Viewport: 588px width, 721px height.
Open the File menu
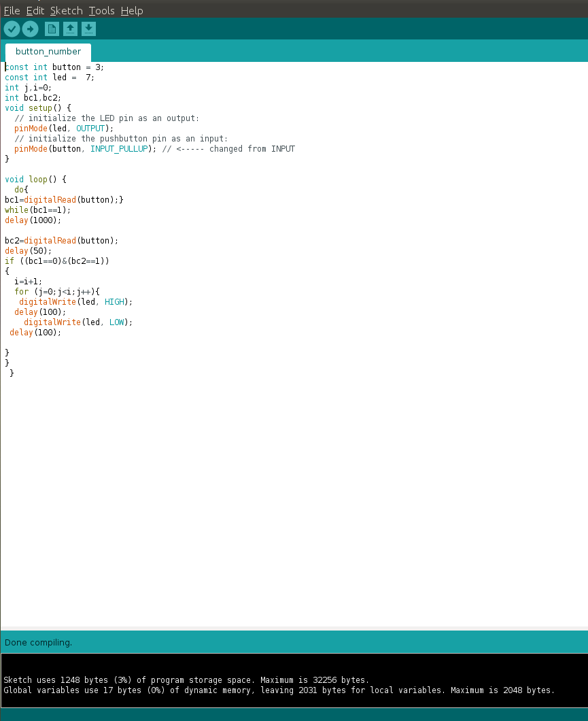[12, 11]
